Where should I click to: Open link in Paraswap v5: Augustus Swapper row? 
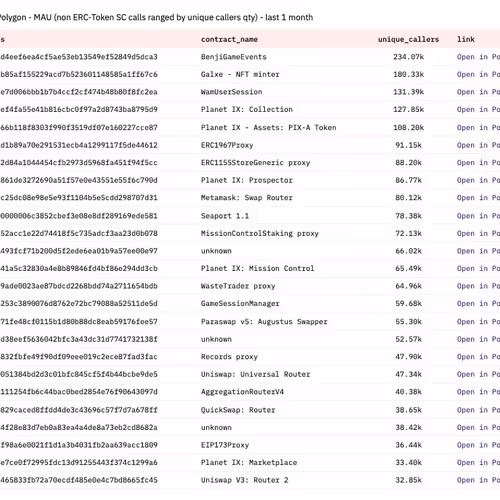point(478,322)
